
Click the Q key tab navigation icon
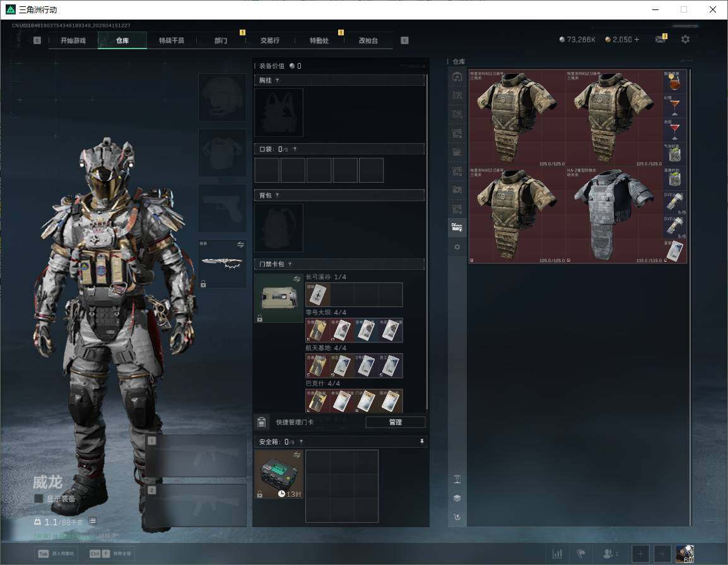click(x=37, y=40)
